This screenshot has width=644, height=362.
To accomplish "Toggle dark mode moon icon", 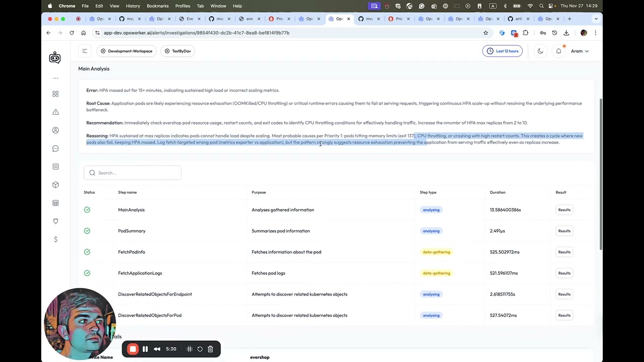I will (540, 51).
